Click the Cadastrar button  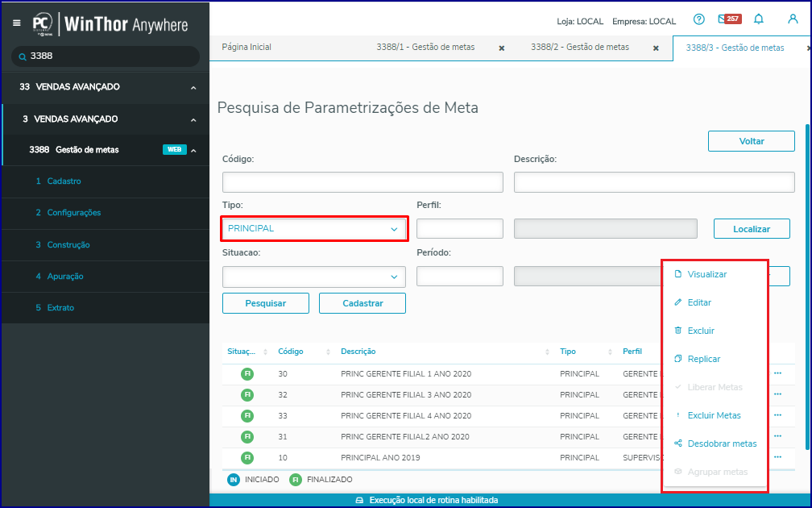[x=362, y=303]
